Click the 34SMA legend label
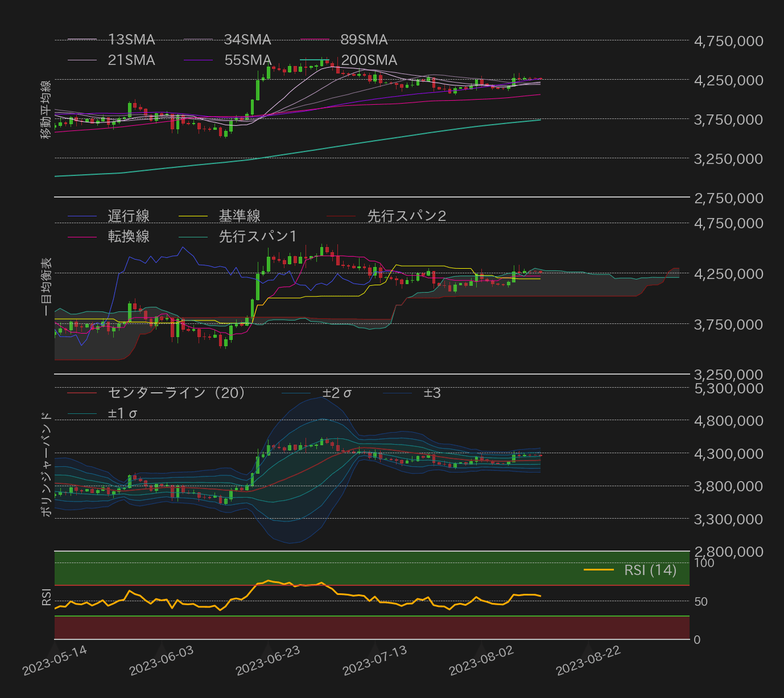This screenshot has width=784, height=698. [x=247, y=40]
